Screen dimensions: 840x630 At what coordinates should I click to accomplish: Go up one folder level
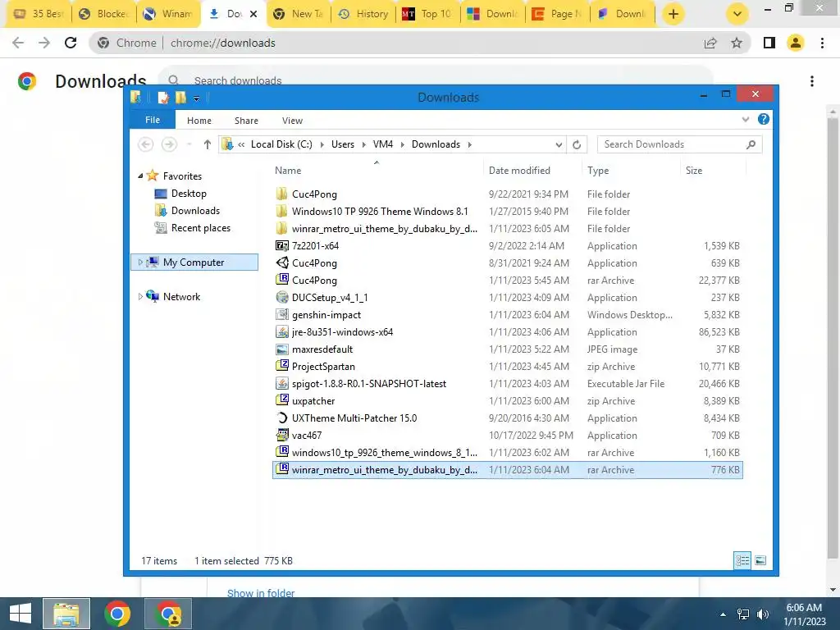pos(208,144)
